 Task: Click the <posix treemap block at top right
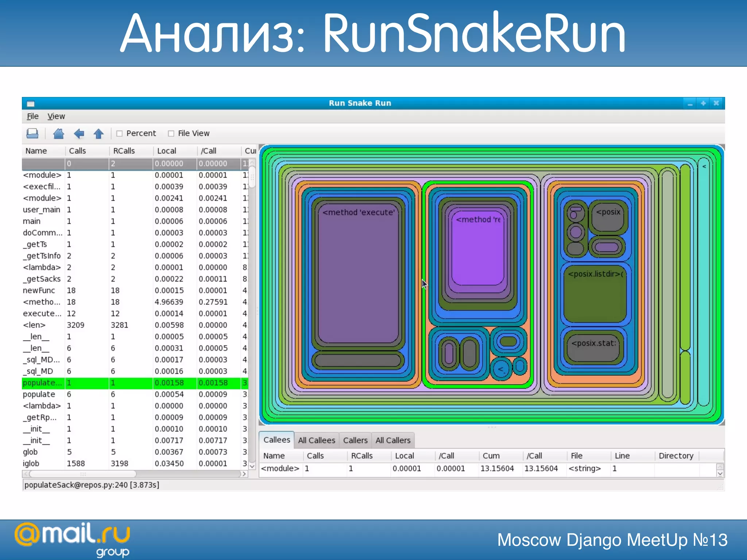[x=608, y=217]
